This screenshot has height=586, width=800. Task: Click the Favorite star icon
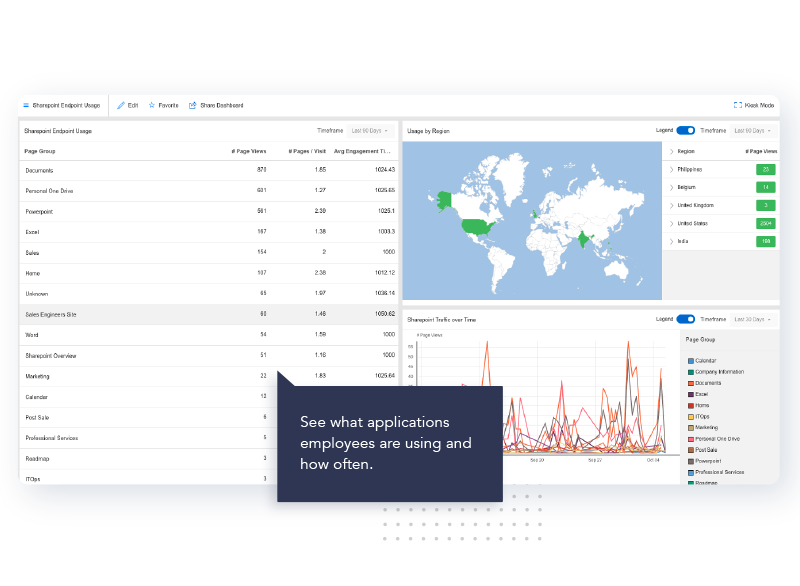(x=152, y=106)
